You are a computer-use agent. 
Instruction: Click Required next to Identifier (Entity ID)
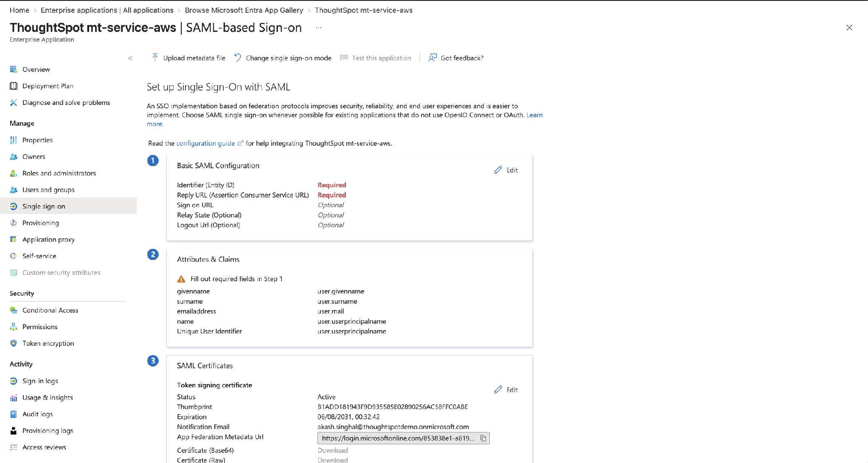click(x=332, y=185)
